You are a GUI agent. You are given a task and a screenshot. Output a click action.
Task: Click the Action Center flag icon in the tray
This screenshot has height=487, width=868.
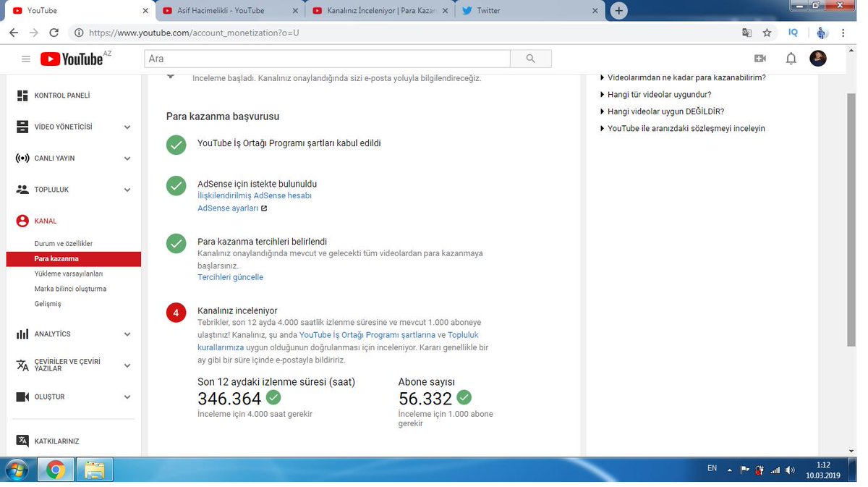[744, 470]
